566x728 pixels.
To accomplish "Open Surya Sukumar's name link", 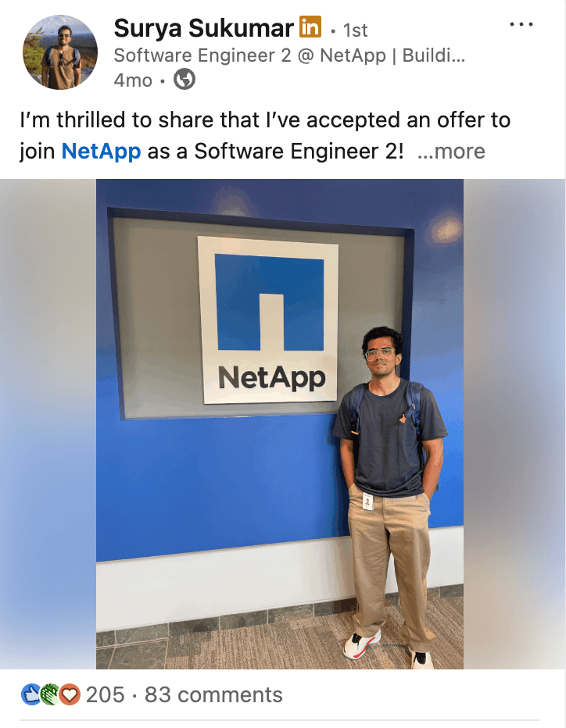I will coord(203,28).
